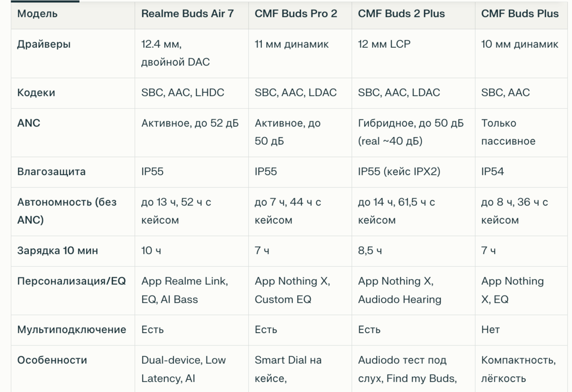
Task: Click the "Персонализация/EQ" row label
Action: click(71, 281)
